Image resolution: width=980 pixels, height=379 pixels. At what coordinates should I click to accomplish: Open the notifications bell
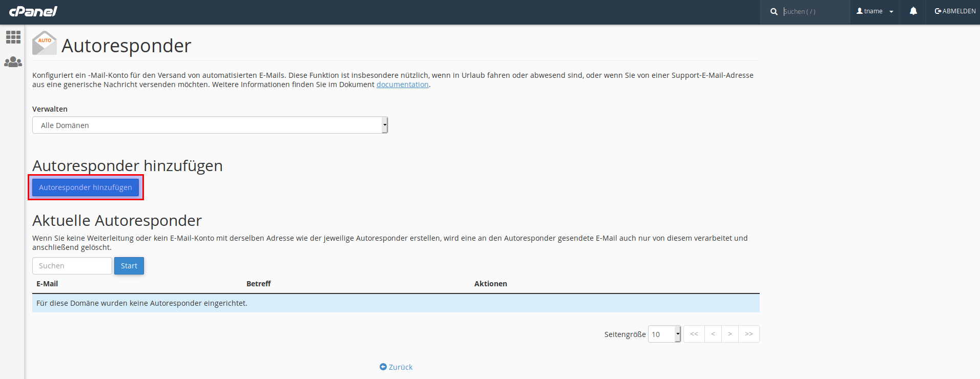tap(913, 11)
